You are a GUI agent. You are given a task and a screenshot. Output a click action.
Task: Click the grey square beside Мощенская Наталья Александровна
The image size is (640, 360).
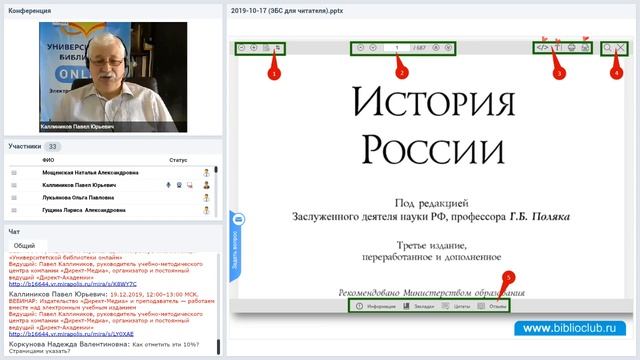[14, 173]
